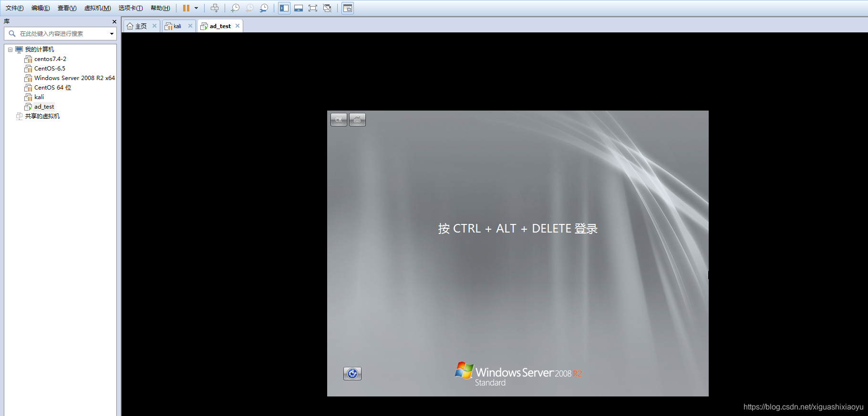The image size is (868, 416).
Task: Take a snapshot of this virtual machine
Action: pos(235,8)
